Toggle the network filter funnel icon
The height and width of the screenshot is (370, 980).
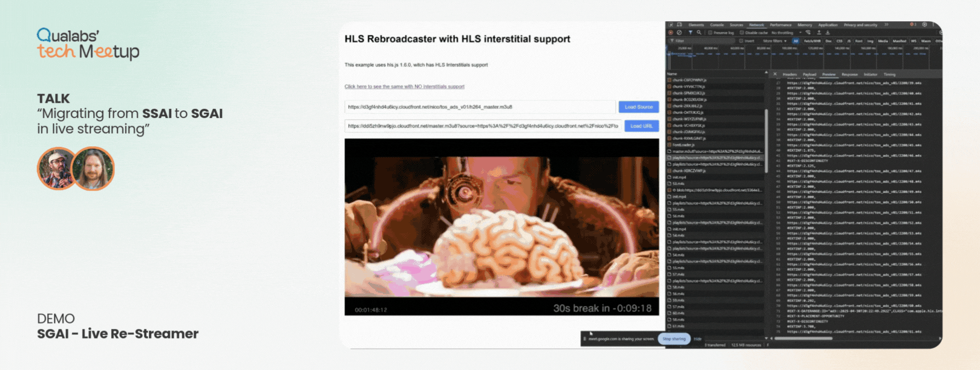tap(690, 33)
